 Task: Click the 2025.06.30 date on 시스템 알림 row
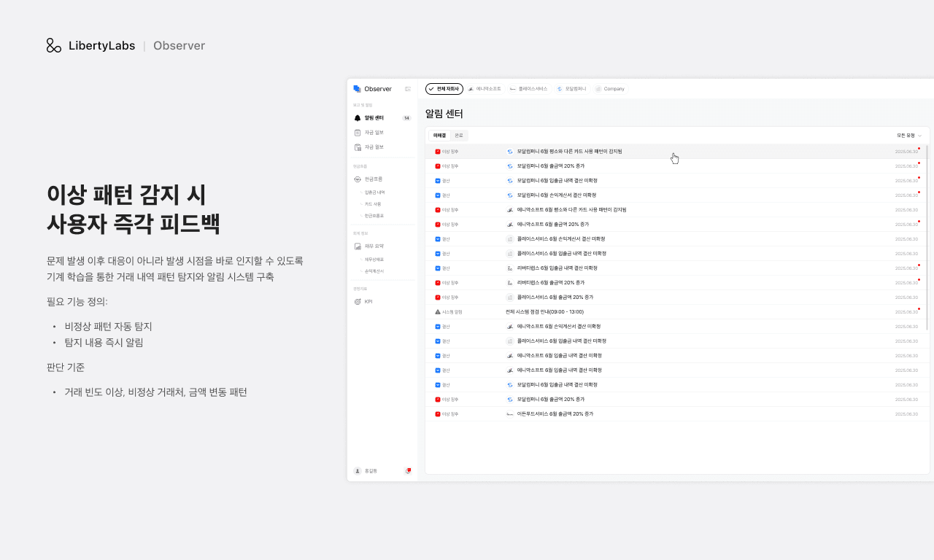(x=906, y=312)
